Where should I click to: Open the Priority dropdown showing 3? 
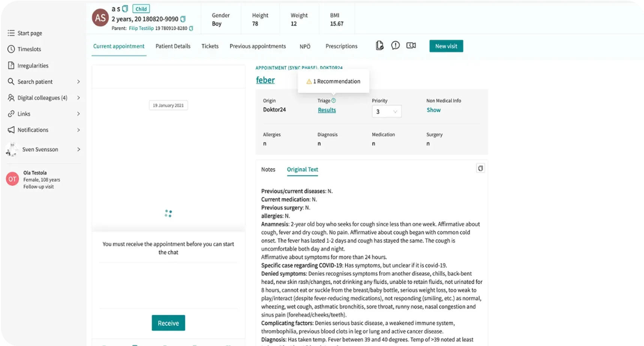[x=386, y=111]
